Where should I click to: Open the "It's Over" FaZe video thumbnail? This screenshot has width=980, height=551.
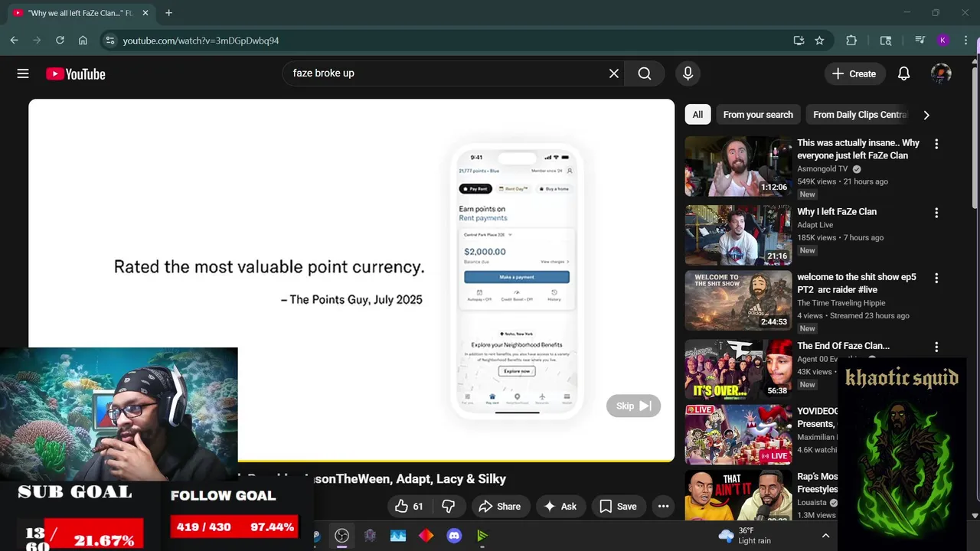pos(738,369)
